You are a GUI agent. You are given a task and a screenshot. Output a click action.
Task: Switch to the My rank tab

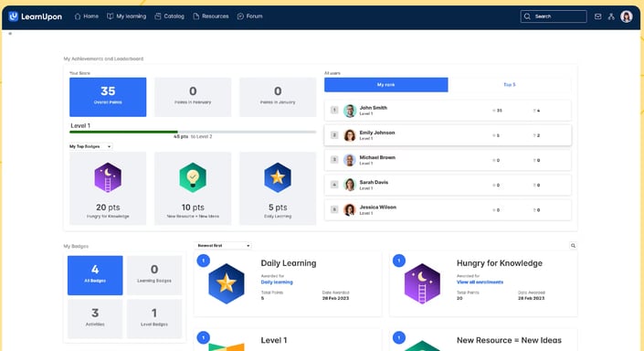pyautogui.click(x=386, y=85)
